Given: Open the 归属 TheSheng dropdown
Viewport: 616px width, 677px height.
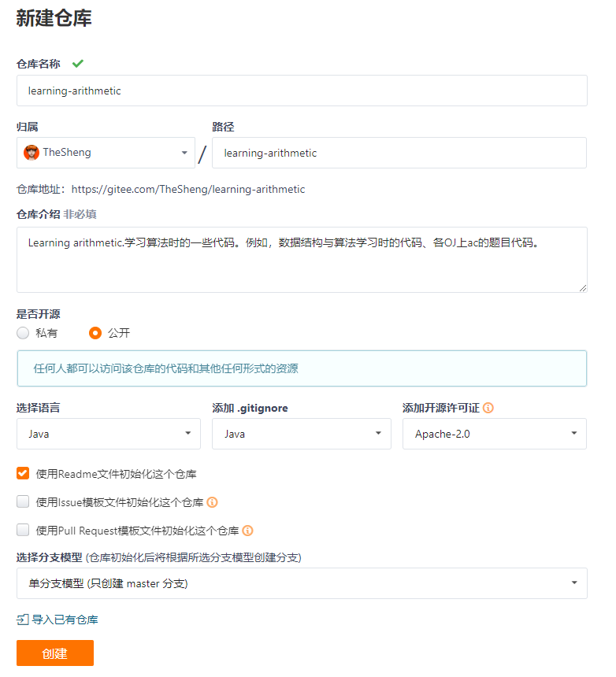Looking at the screenshot, I should [106, 153].
